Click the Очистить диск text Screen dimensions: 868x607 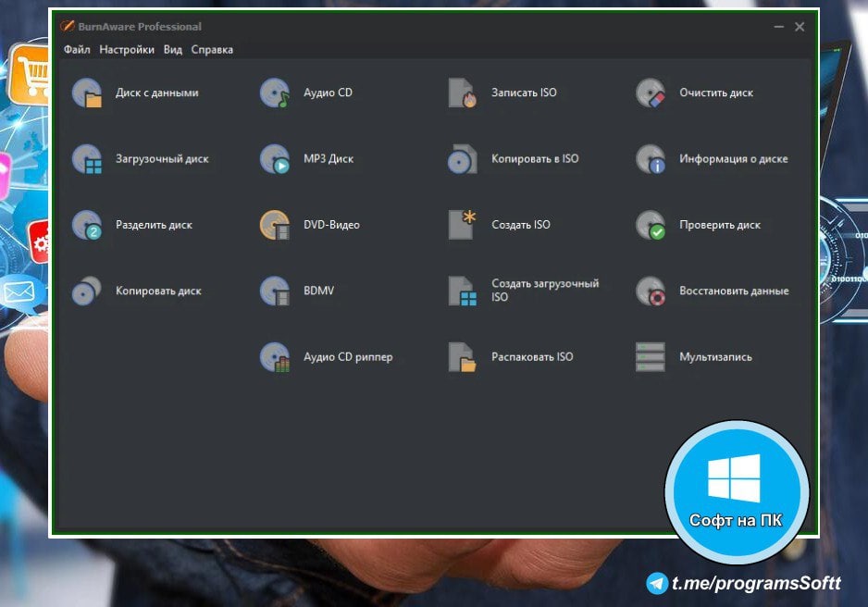pos(716,93)
